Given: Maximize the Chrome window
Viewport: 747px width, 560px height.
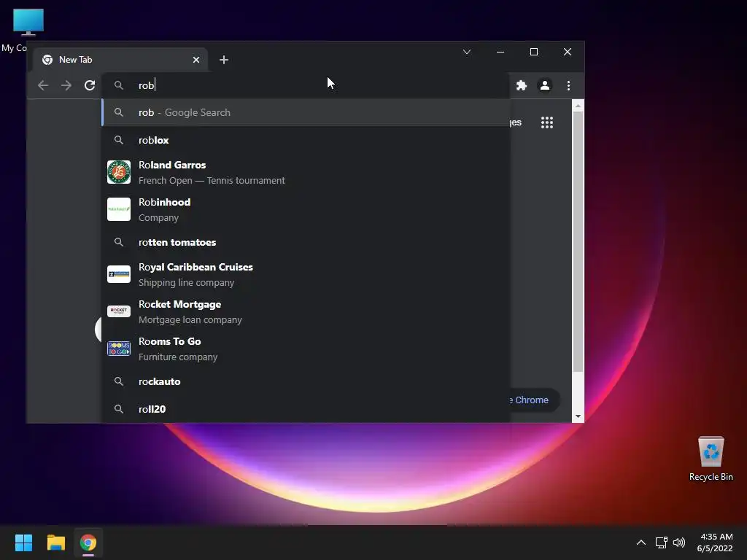Looking at the screenshot, I should [x=534, y=52].
